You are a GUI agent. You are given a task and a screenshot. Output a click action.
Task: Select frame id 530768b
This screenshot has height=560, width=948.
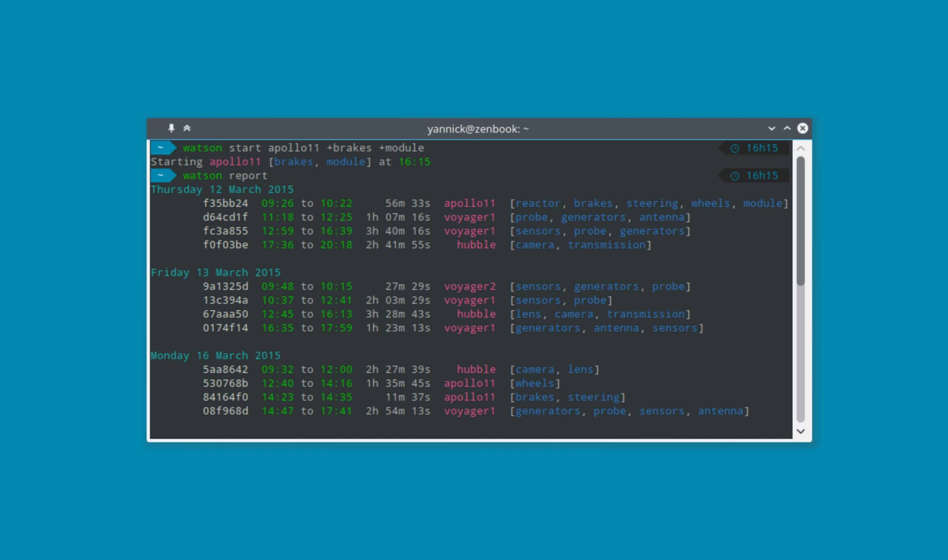pyautogui.click(x=226, y=383)
